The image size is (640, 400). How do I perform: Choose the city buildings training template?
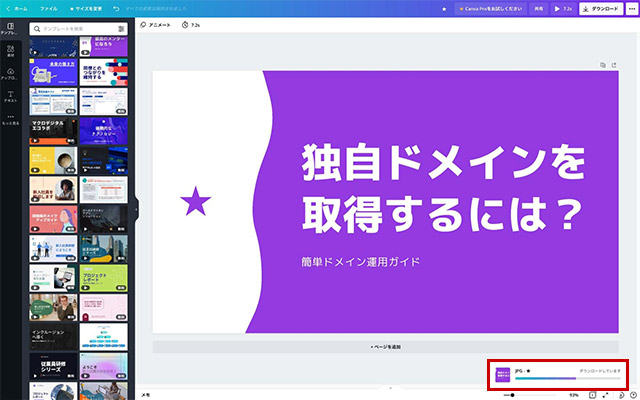tap(103, 249)
